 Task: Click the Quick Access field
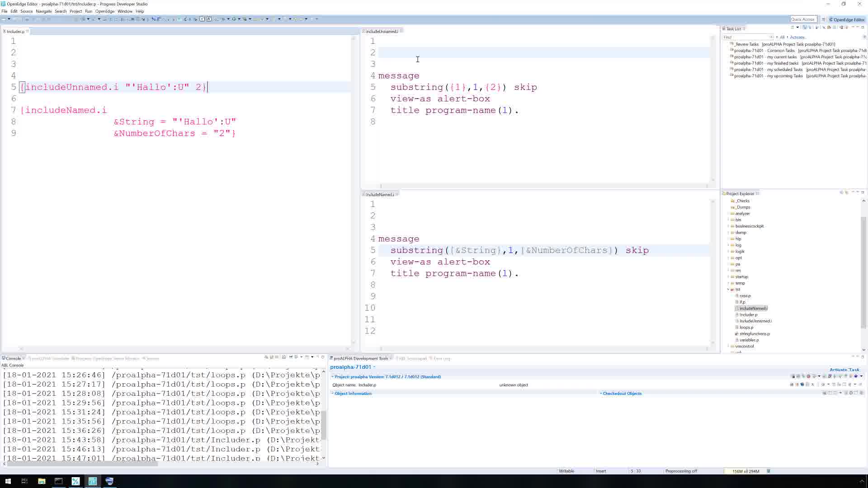click(803, 19)
